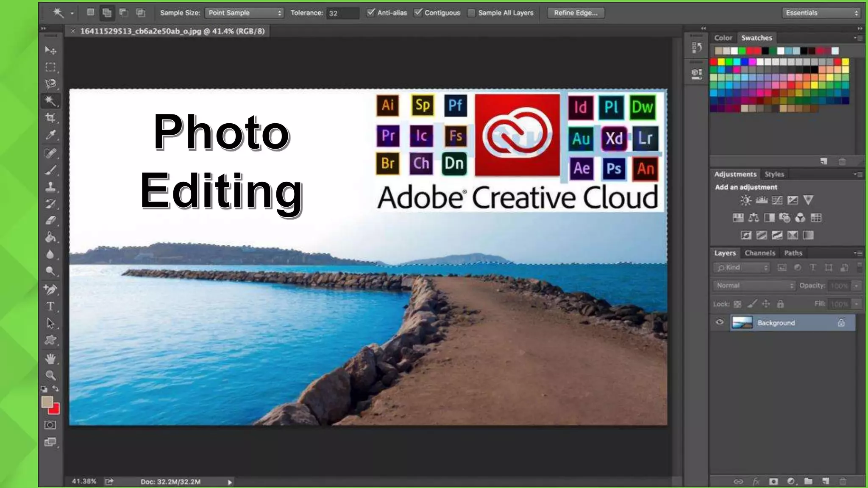Viewport: 868px width, 488px height.
Task: Select the Eraser tool
Action: click(50, 220)
